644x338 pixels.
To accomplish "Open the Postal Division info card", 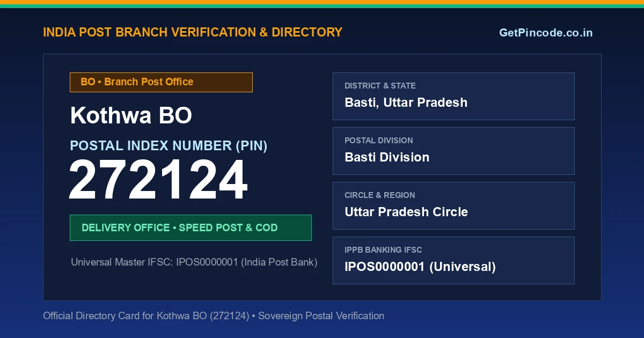I will [x=453, y=151].
